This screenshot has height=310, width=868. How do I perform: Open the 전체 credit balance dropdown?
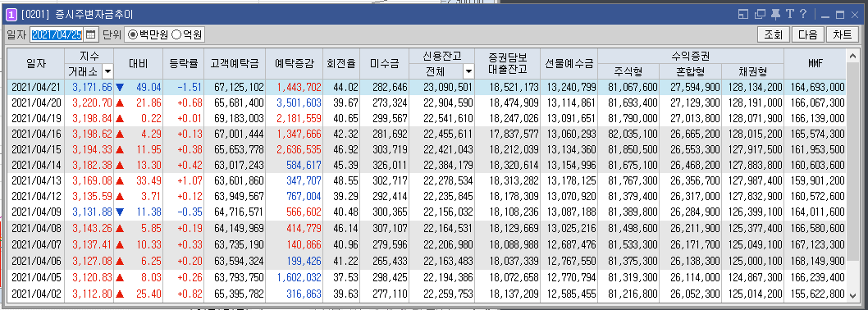(x=469, y=71)
